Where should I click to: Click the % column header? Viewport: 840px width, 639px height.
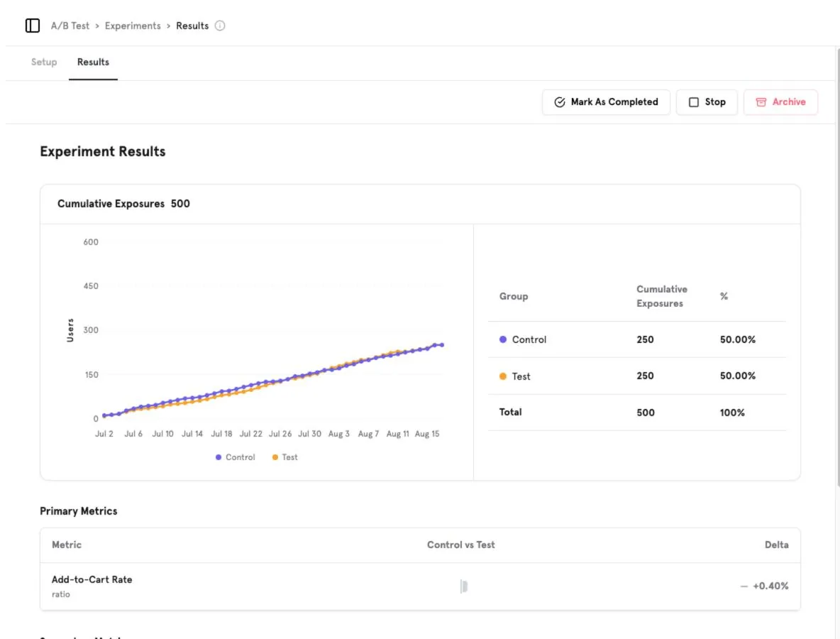pyautogui.click(x=724, y=297)
